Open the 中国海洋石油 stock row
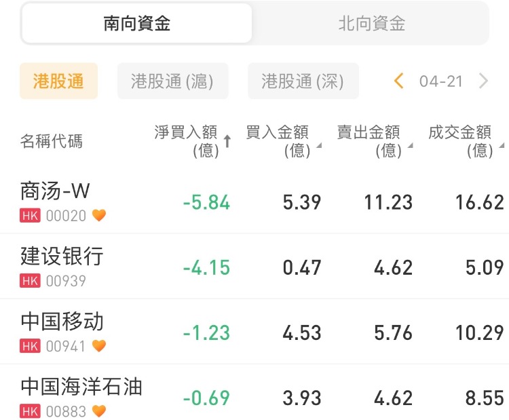The width and height of the screenshot is (509, 420). click(254, 393)
